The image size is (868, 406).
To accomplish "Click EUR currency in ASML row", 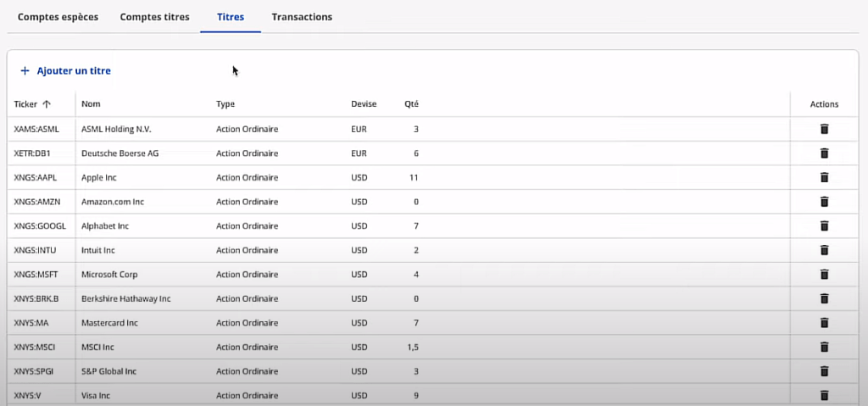I will [359, 129].
